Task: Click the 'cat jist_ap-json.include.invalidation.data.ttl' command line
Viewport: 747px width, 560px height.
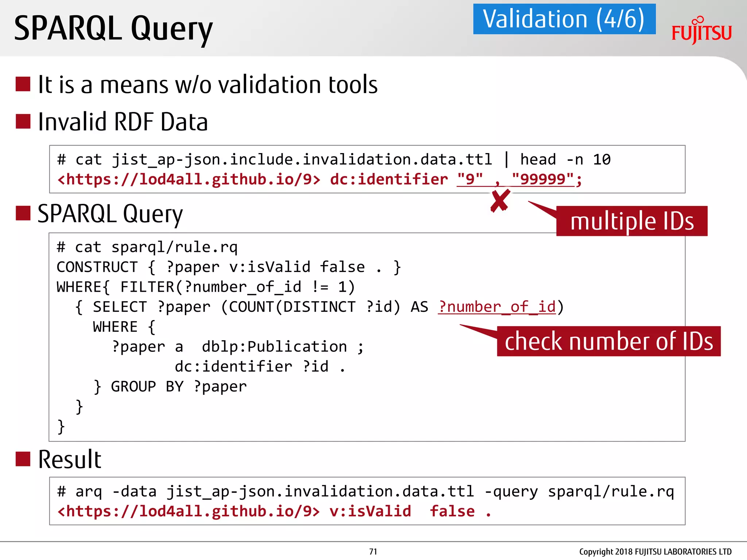Action: tap(334, 160)
